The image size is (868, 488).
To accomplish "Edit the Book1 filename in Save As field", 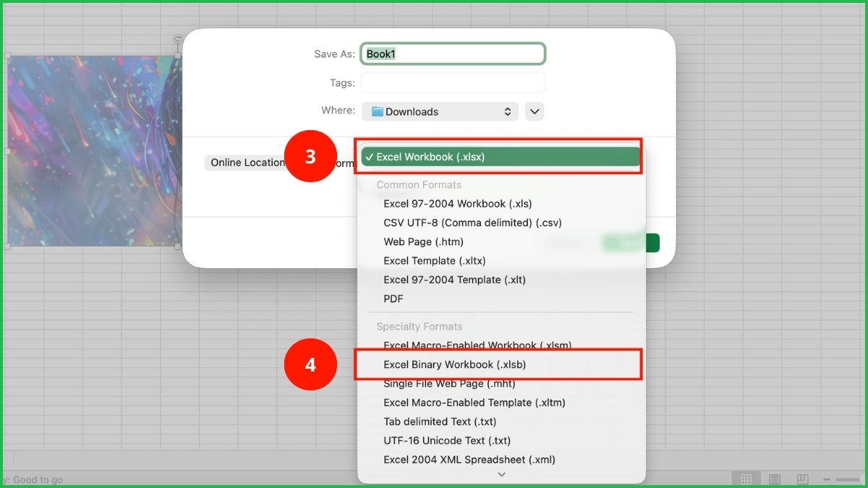I will pyautogui.click(x=453, y=53).
